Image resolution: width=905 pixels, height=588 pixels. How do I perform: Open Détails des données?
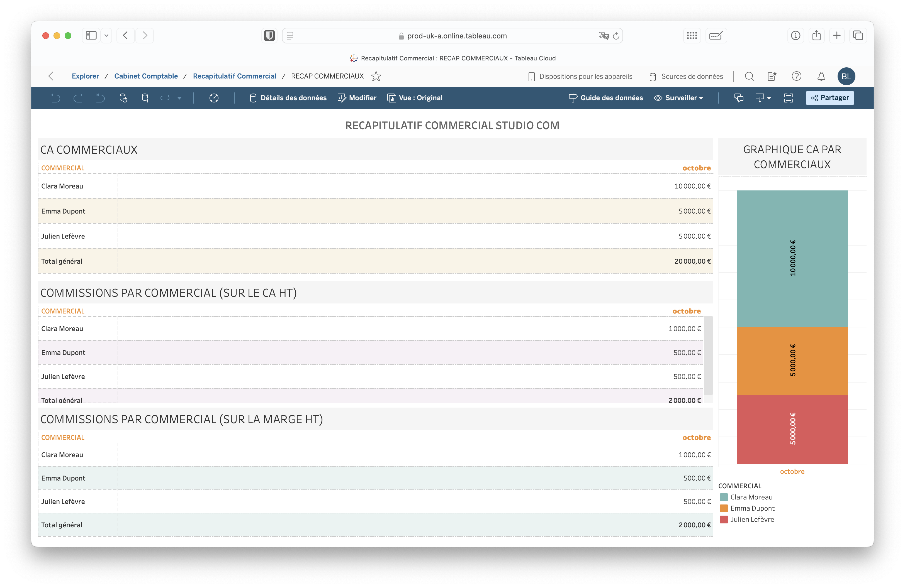tap(288, 98)
